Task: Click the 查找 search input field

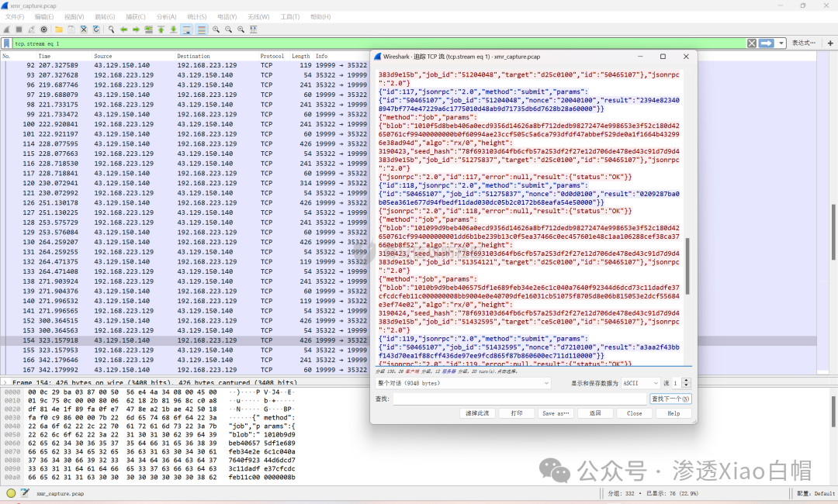Action: [518, 399]
